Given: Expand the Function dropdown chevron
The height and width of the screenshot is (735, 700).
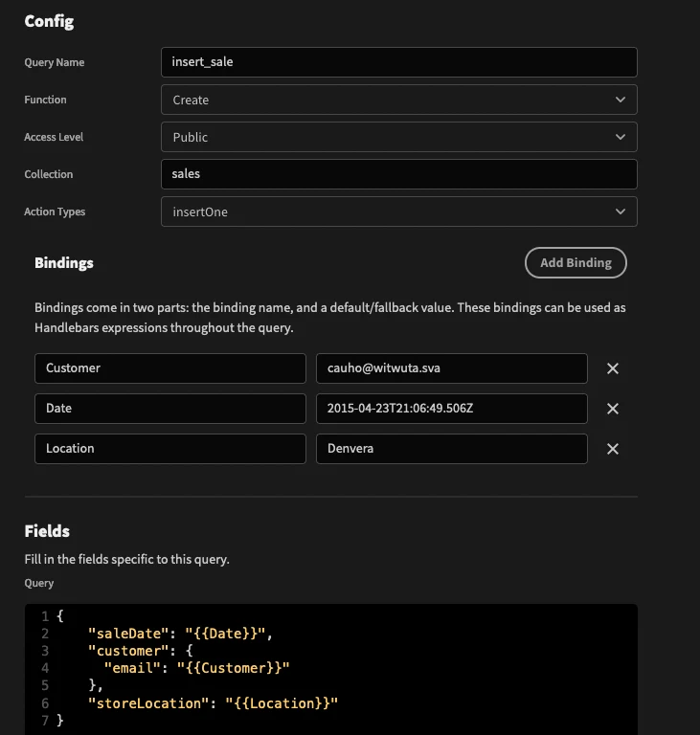Looking at the screenshot, I should coord(621,100).
